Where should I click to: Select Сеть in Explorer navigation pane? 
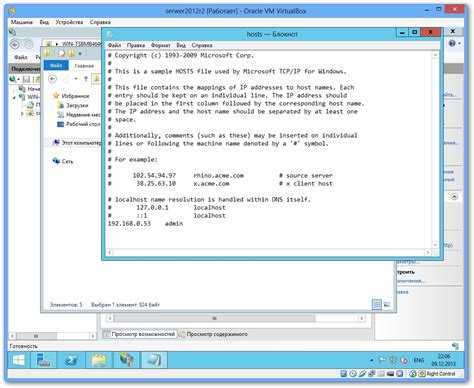[67, 161]
